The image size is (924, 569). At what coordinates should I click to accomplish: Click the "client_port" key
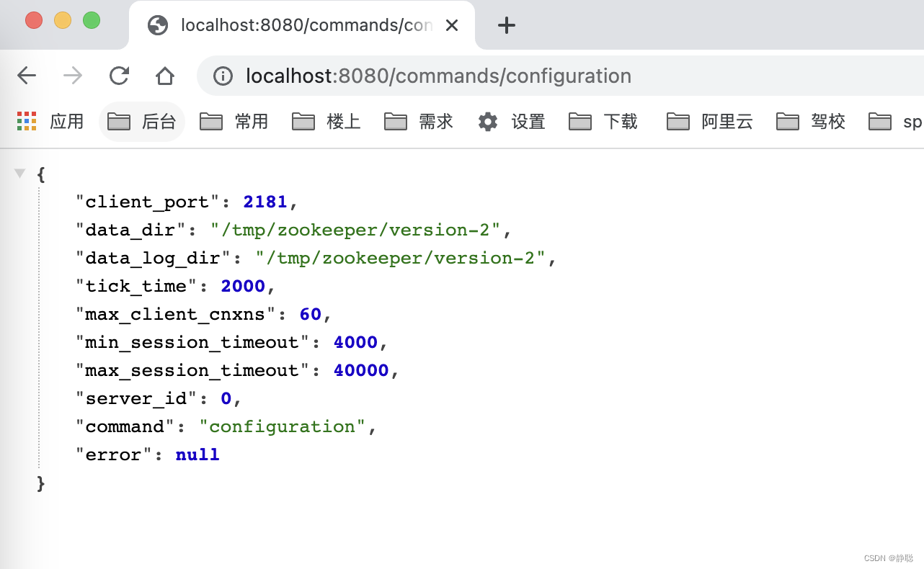tap(147, 202)
